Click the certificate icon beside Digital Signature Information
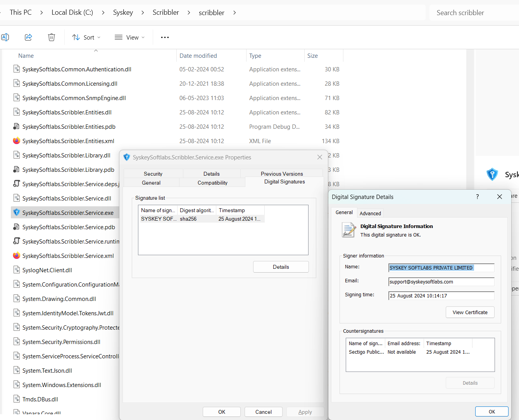Viewport: 519px width, 420px height. pyautogui.click(x=348, y=230)
